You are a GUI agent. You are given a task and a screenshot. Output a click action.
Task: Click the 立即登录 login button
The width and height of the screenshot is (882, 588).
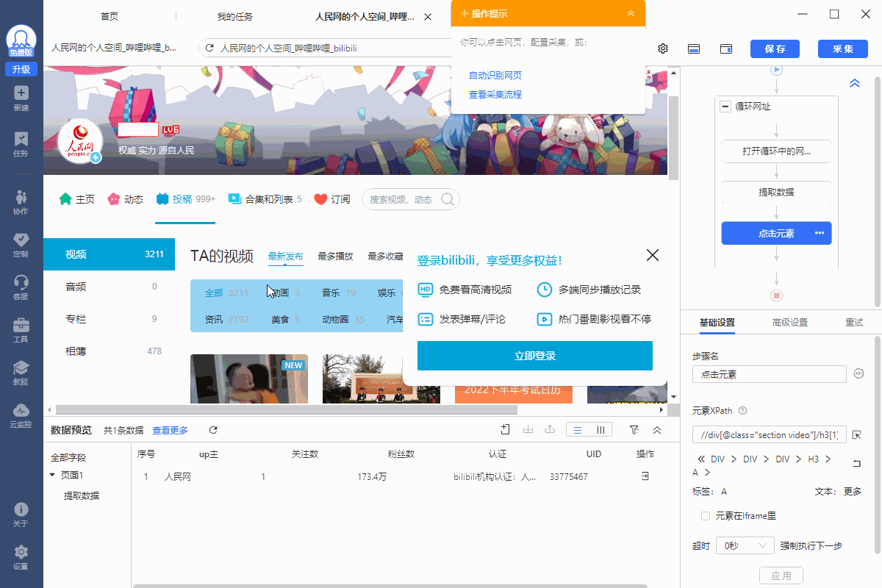pyautogui.click(x=535, y=356)
